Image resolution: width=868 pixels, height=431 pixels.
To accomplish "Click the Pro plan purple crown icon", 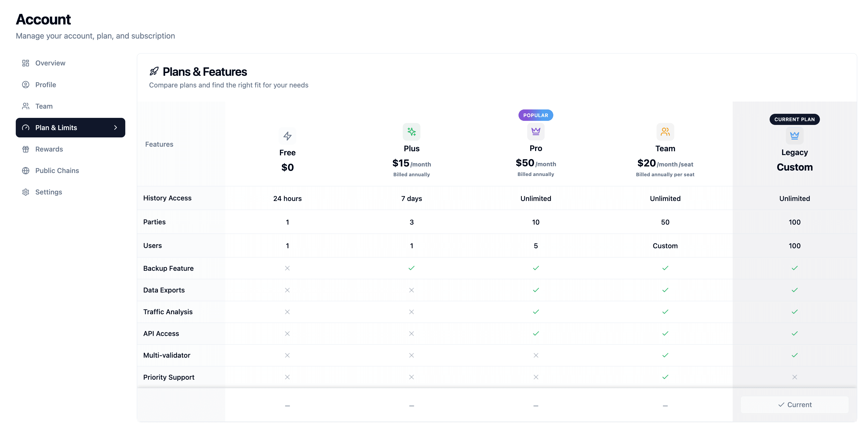I will (535, 131).
